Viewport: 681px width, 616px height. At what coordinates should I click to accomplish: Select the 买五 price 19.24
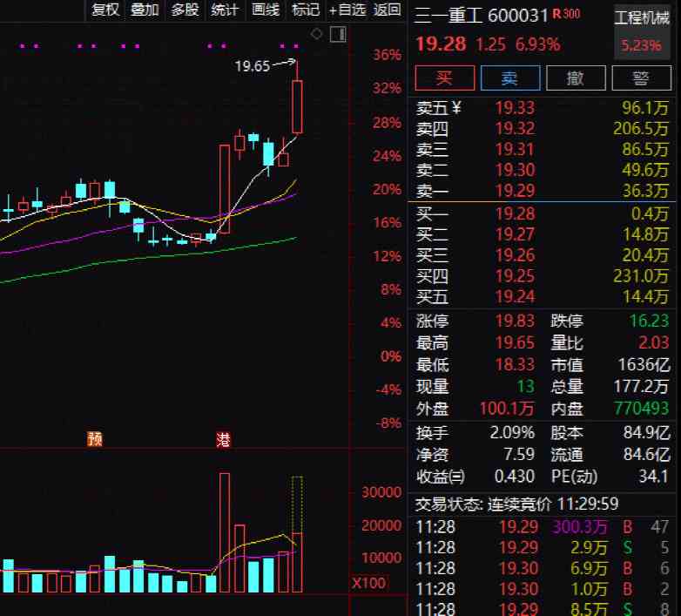click(515, 297)
